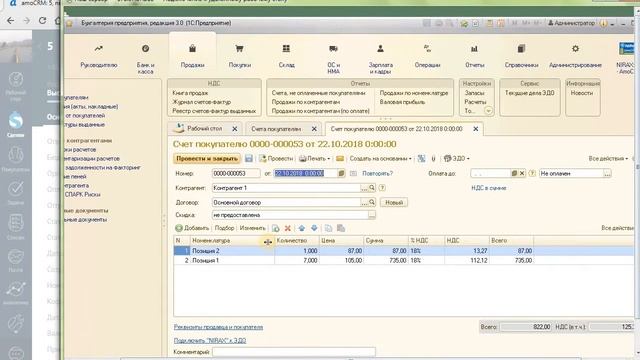Clear the Оплата до date with the X
This screenshot has width=640, height=360.
[x=522, y=173]
